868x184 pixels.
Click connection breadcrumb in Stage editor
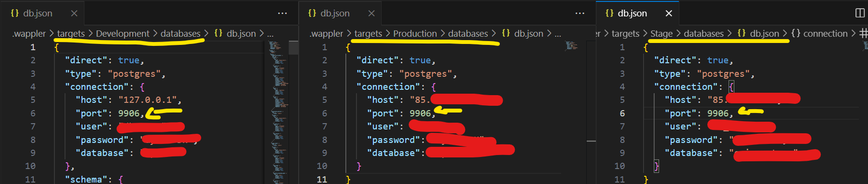point(819,33)
